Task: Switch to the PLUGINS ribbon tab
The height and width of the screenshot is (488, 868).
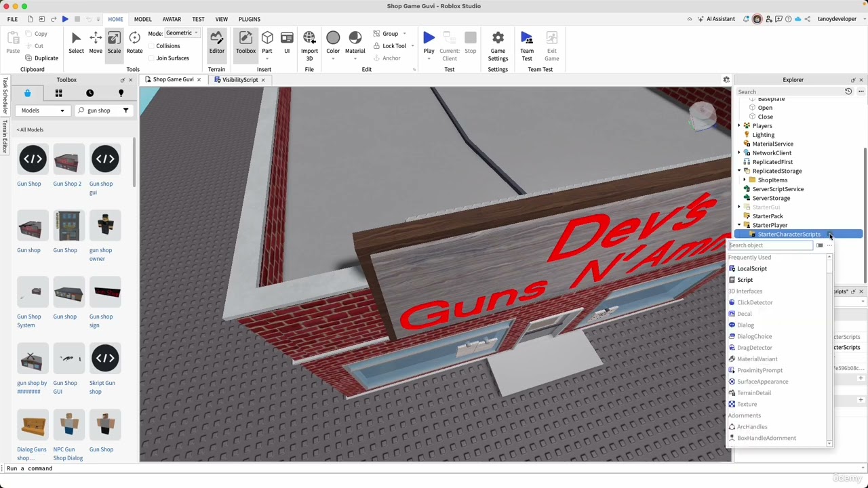Action: coord(249,19)
